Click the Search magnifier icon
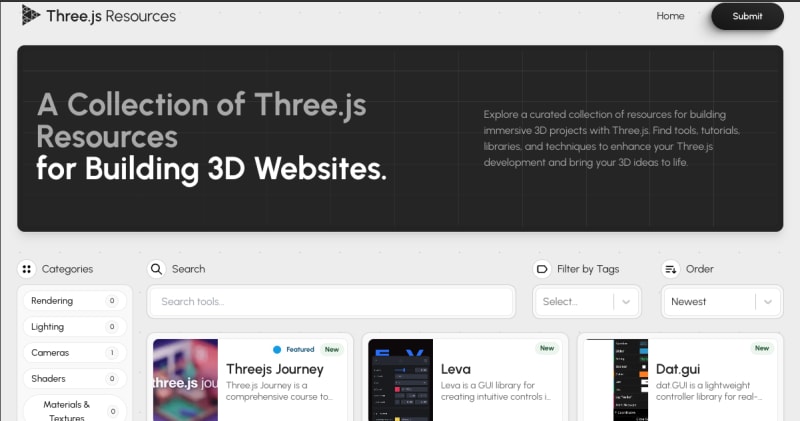The height and width of the screenshot is (421, 800). (156, 269)
